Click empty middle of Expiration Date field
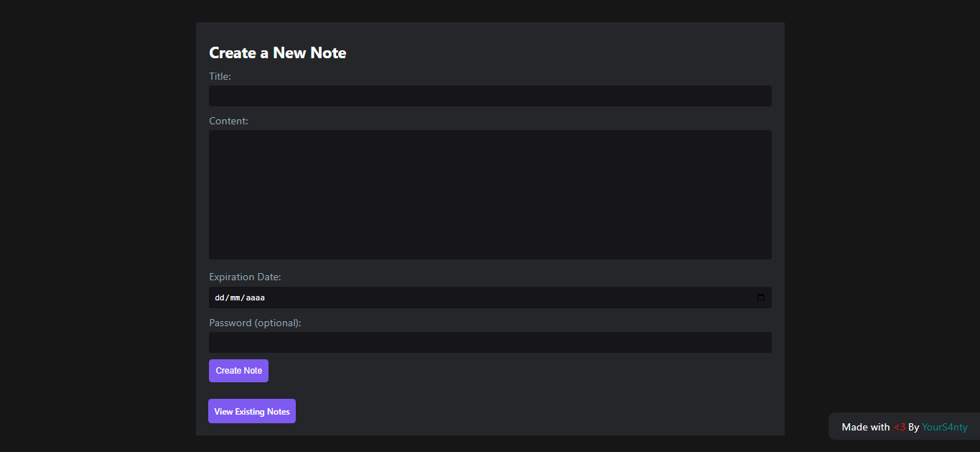This screenshot has height=452, width=980. 503,298
